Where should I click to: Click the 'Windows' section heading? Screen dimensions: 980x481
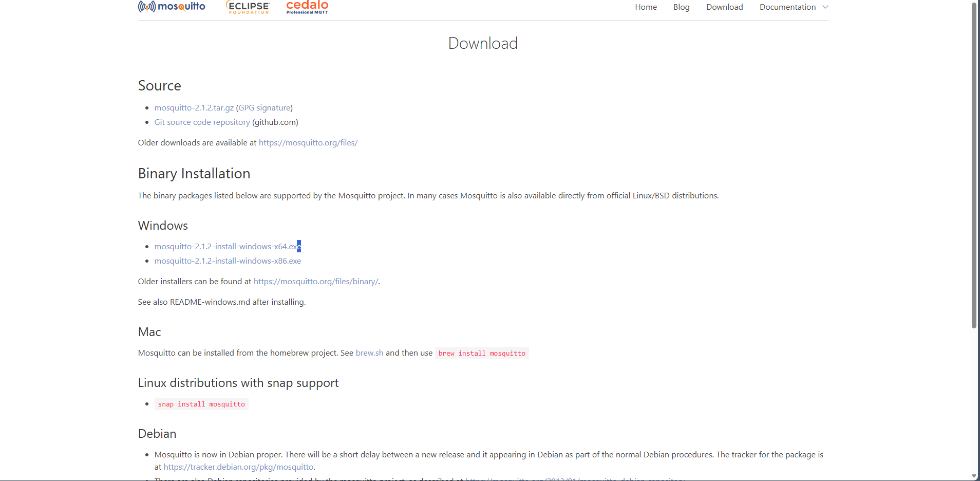pyautogui.click(x=163, y=226)
